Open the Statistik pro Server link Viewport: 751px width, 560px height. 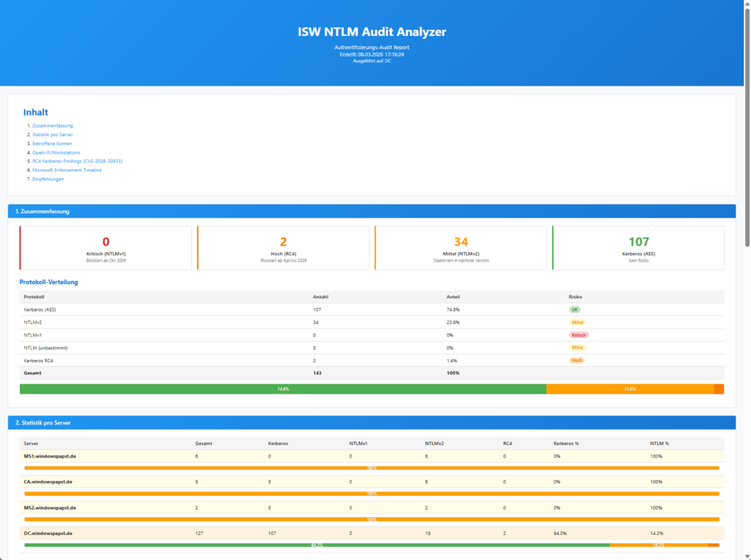point(52,134)
